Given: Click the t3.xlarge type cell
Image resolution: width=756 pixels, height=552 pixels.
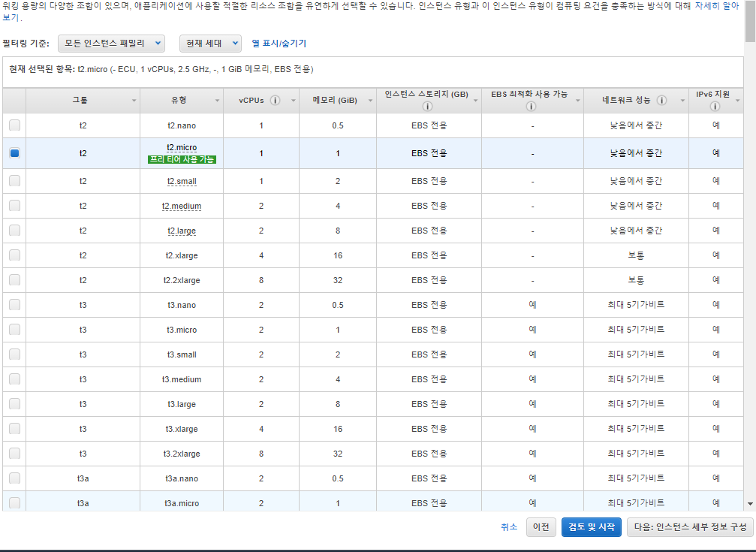Looking at the screenshot, I should point(182,429).
